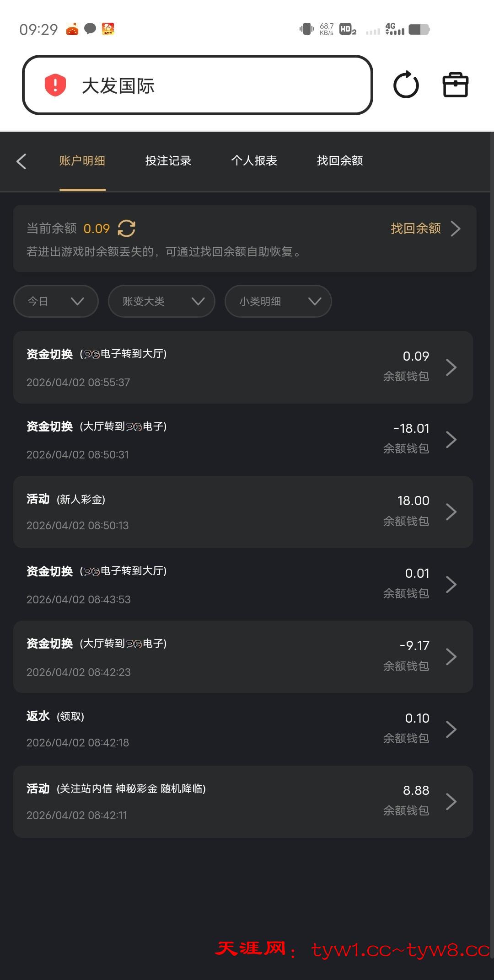The width and height of the screenshot is (494, 980).
Task: Open the toolbox icon in browser bar
Action: [455, 85]
